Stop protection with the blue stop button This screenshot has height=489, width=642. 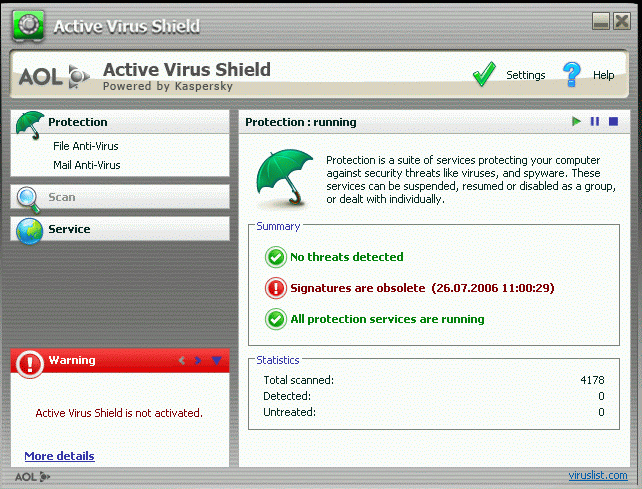(x=613, y=122)
